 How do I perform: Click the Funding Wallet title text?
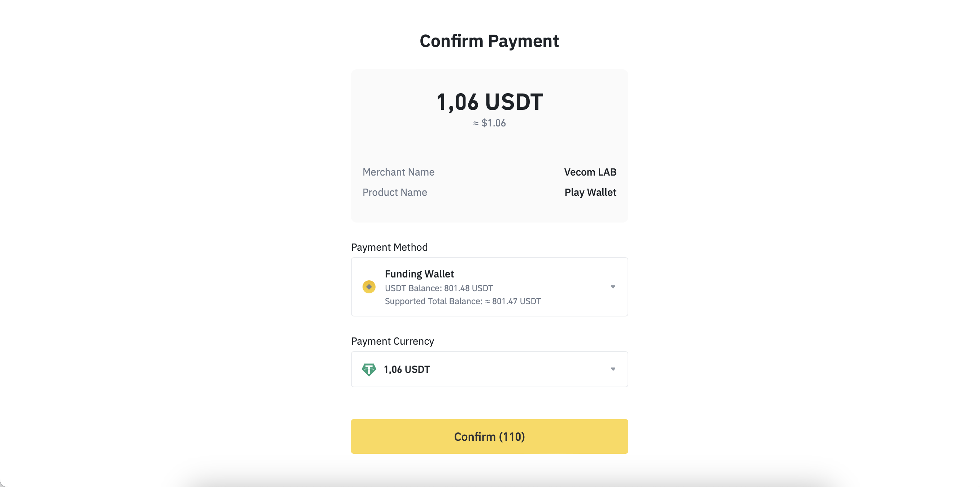tap(419, 274)
